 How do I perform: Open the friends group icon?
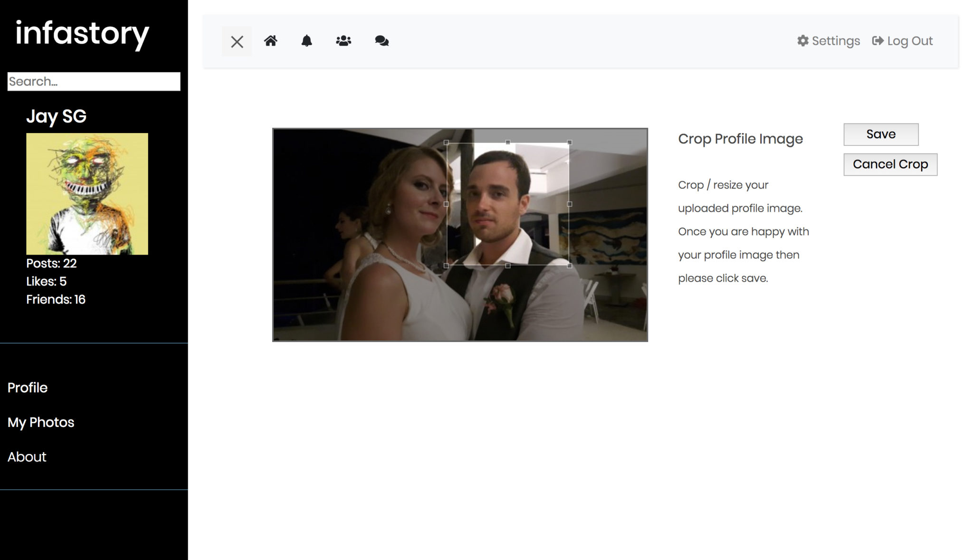pos(343,41)
